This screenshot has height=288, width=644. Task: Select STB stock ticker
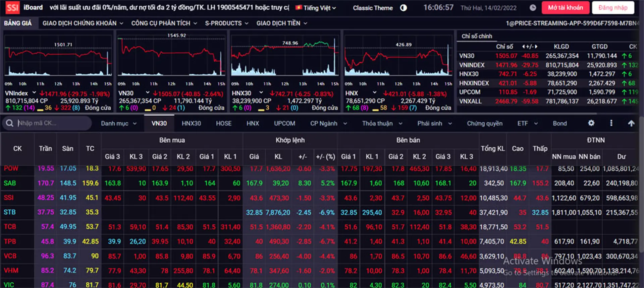point(9,212)
